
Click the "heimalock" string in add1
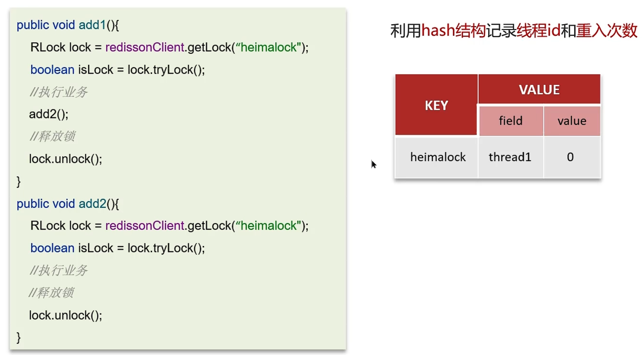click(268, 47)
